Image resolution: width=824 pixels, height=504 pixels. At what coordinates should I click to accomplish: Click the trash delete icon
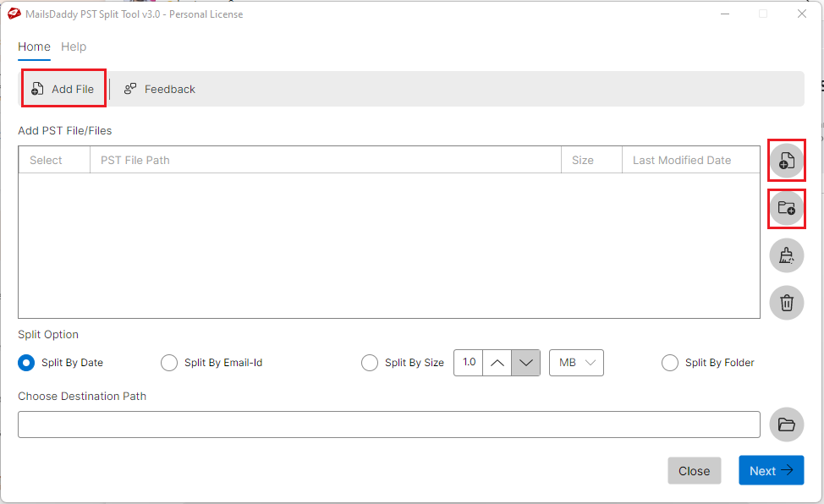click(x=786, y=303)
